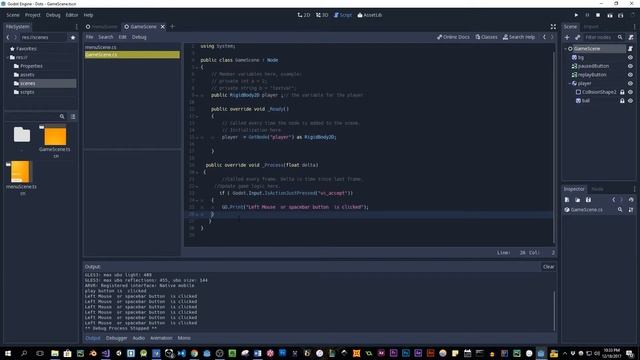The height and width of the screenshot is (360, 640).
Task: Add a new scene tab
Action: [x=172, y=27]
